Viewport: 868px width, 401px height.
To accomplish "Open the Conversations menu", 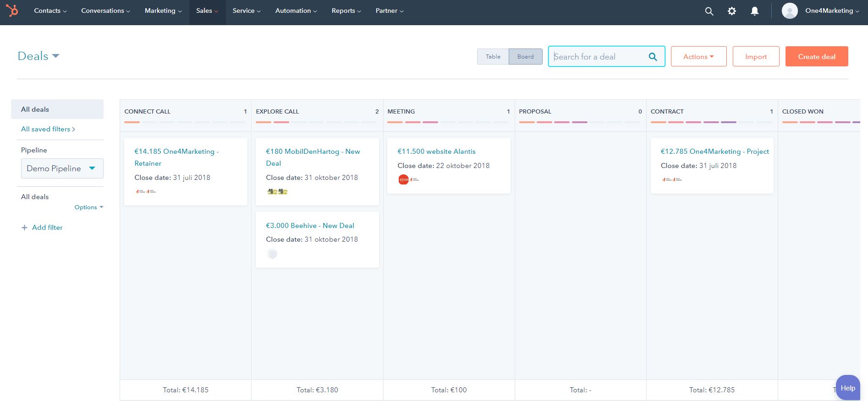I will coord(105,11).
